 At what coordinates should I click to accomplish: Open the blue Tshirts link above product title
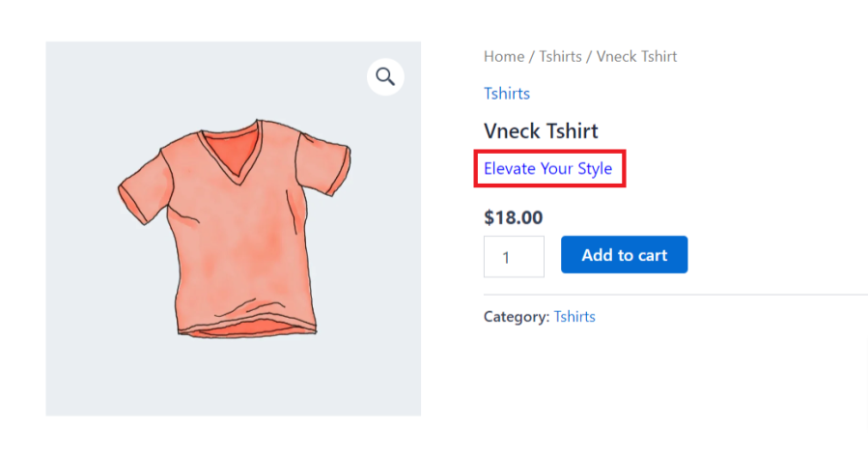pyautogui.click(x=506, y=94)
